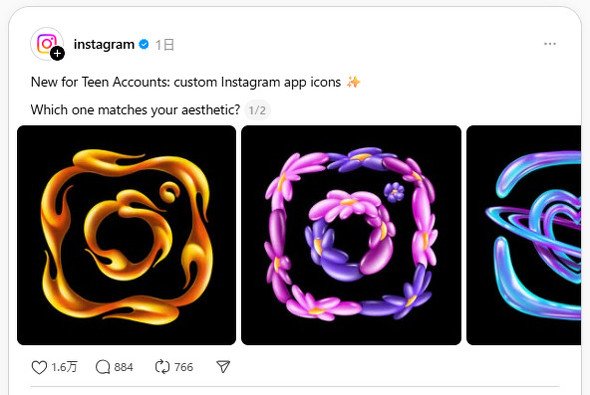Click the sparkles emoji in post text
The image size is (590, 395).
[x=353, y=82]
